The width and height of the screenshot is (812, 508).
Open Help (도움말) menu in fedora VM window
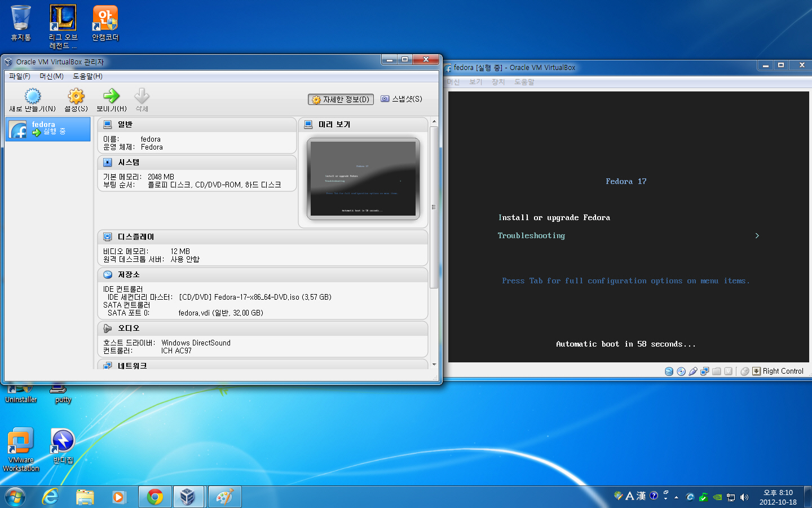click(524, 82)
